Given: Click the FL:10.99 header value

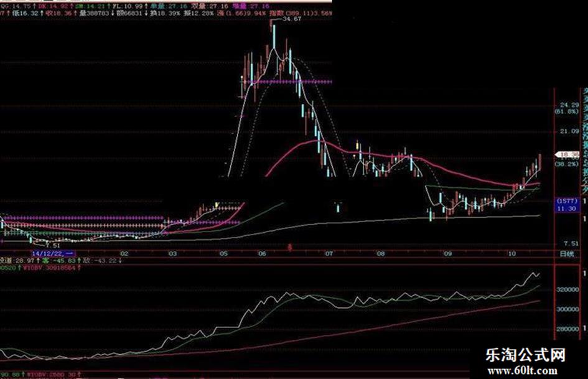Looking at the screenshot, I should [x=128, y=6].
